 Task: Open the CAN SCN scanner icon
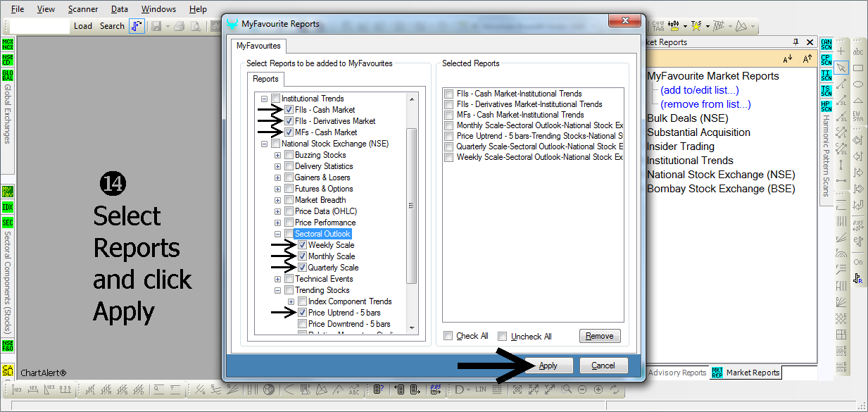coord(826,44)
